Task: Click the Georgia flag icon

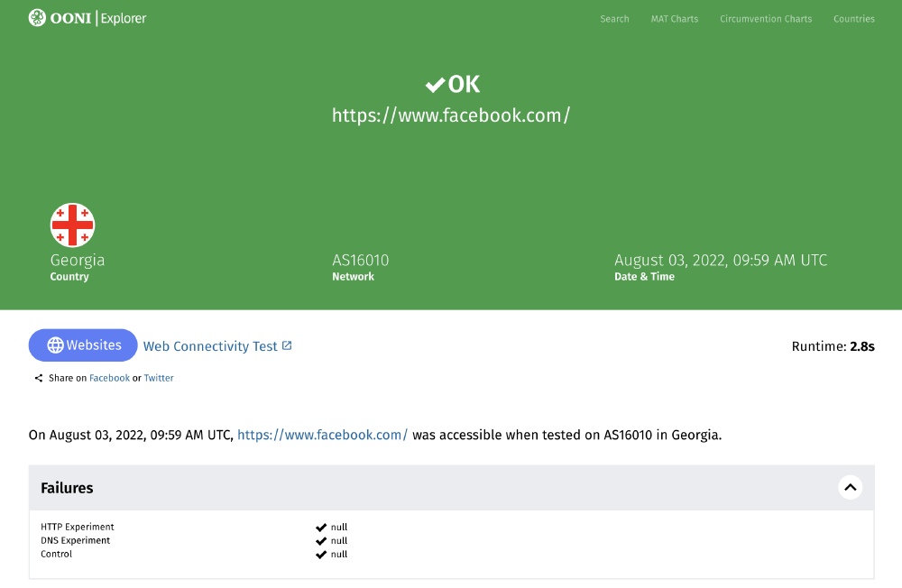Action: point(73,225)
